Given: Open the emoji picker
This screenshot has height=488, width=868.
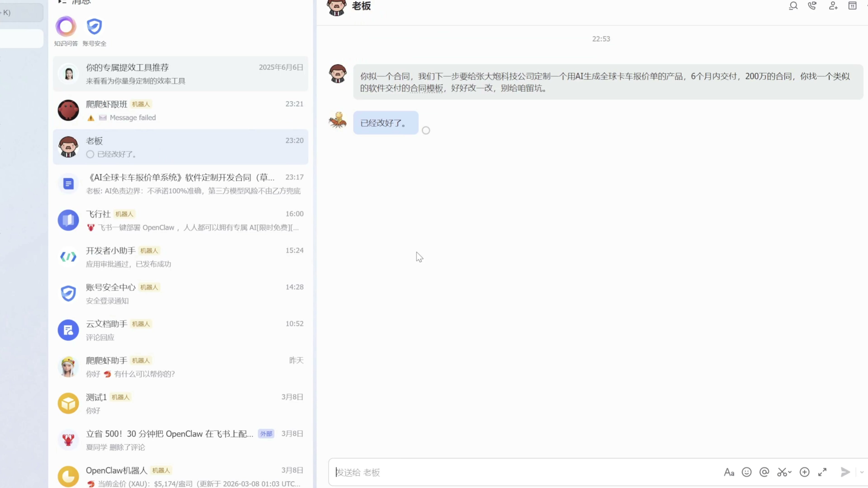Looking at the screenshot, I should click(746, 472).
